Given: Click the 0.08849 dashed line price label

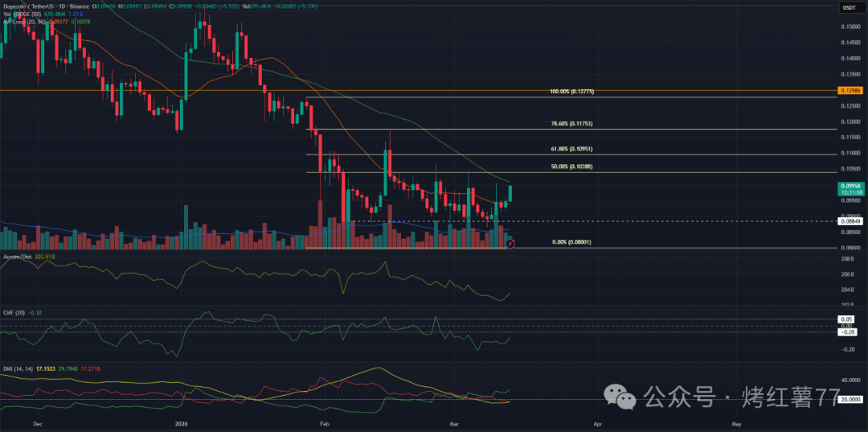Looking at the screenshot, I should [849, 220].
